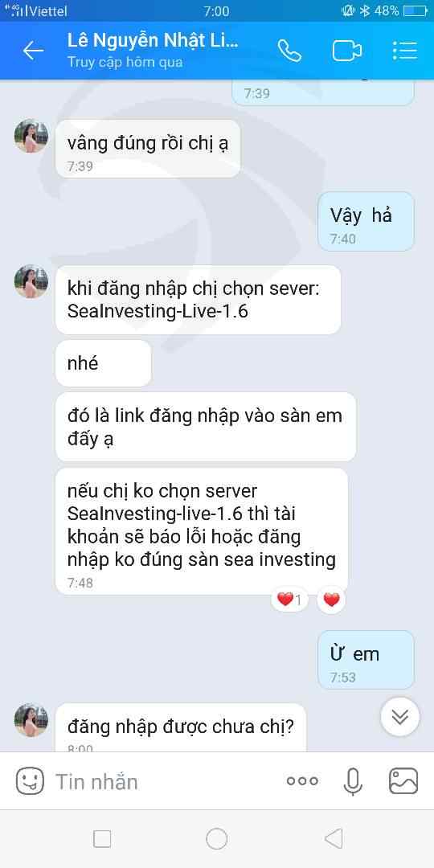Select the 'Vậy hả' sent message bubble
This screenshot has height=868, width=434.
[x=366, y=222]
